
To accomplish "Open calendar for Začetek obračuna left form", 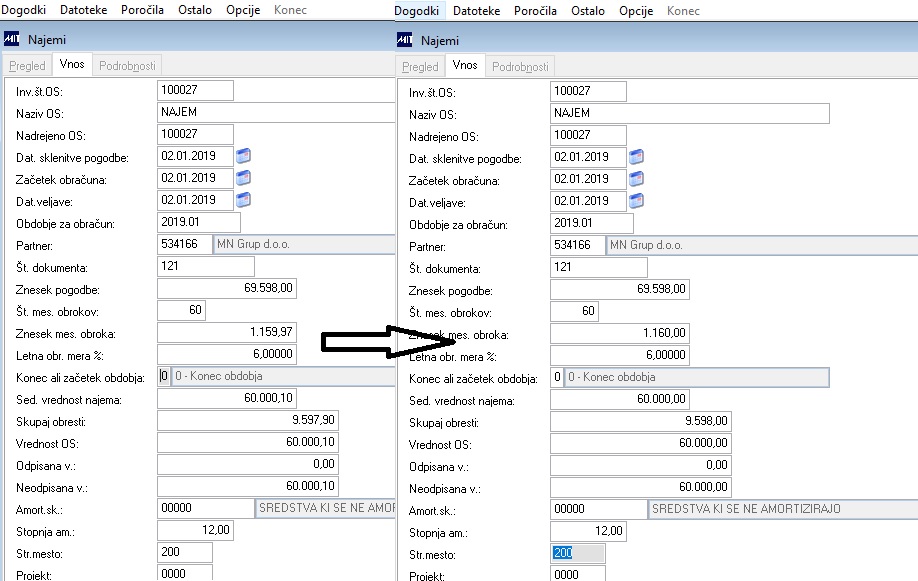I will [244, 177].
